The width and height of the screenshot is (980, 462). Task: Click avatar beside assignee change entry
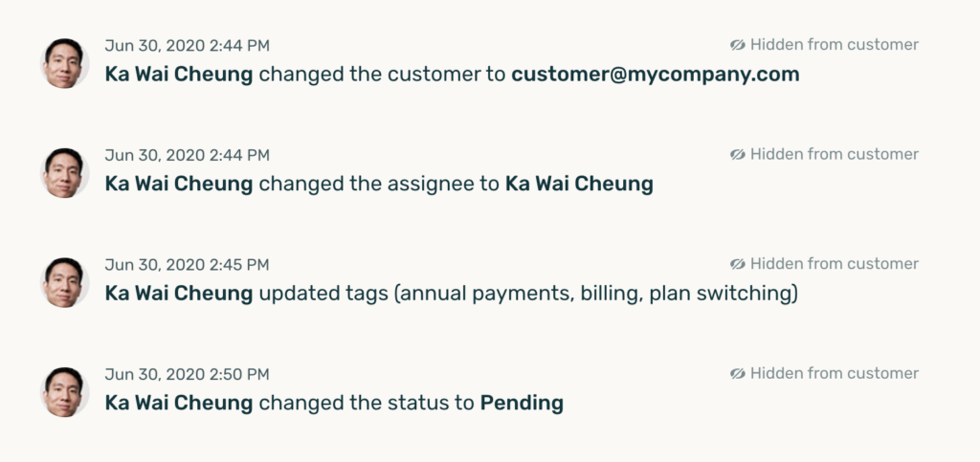point(64,173)
